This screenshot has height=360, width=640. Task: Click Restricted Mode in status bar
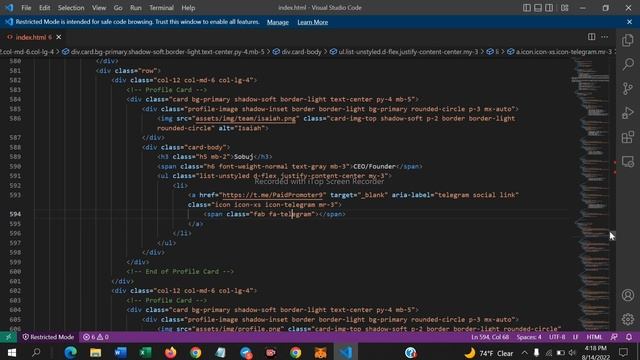(x=48, y=337)
